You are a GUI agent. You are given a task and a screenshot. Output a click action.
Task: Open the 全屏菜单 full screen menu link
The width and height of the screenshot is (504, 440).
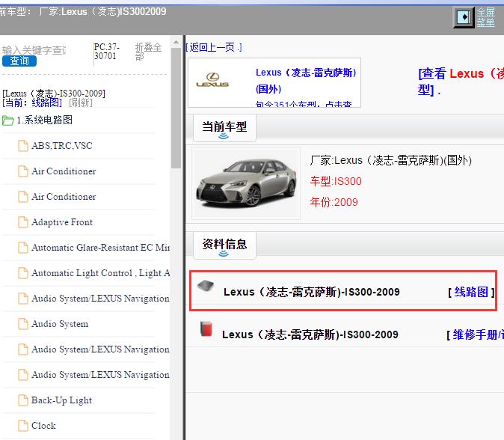click(x=485, y=17)
